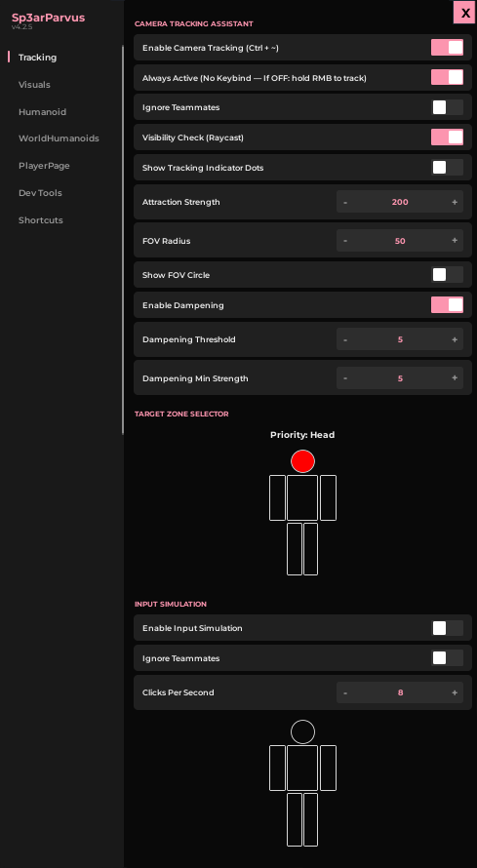Image resolution: width=477 pixels, height=868 pixels.
Task: Click the Dampening Threshold value field
Action: click(400, 339)
